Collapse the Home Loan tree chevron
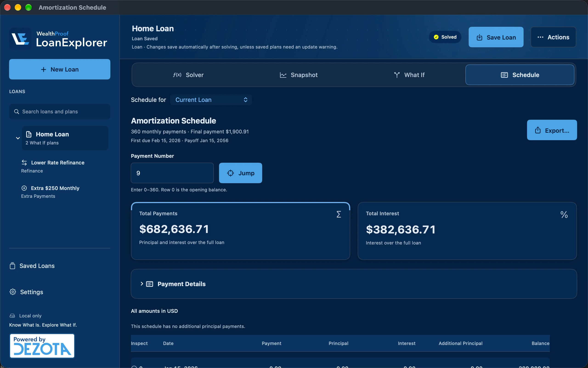 18,138
